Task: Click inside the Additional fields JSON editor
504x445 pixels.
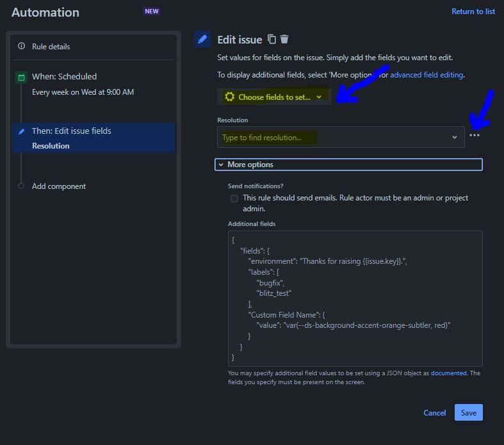Action: [x=355, y=298]
